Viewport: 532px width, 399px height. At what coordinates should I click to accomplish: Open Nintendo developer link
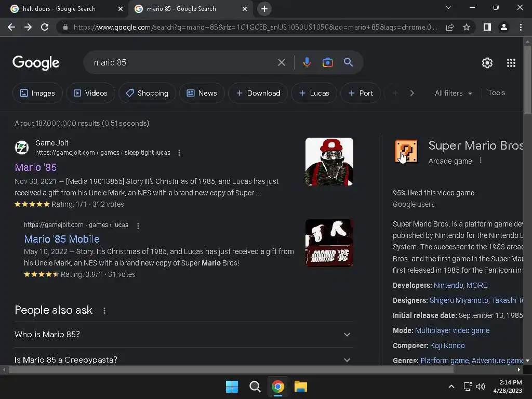[448, 285]
